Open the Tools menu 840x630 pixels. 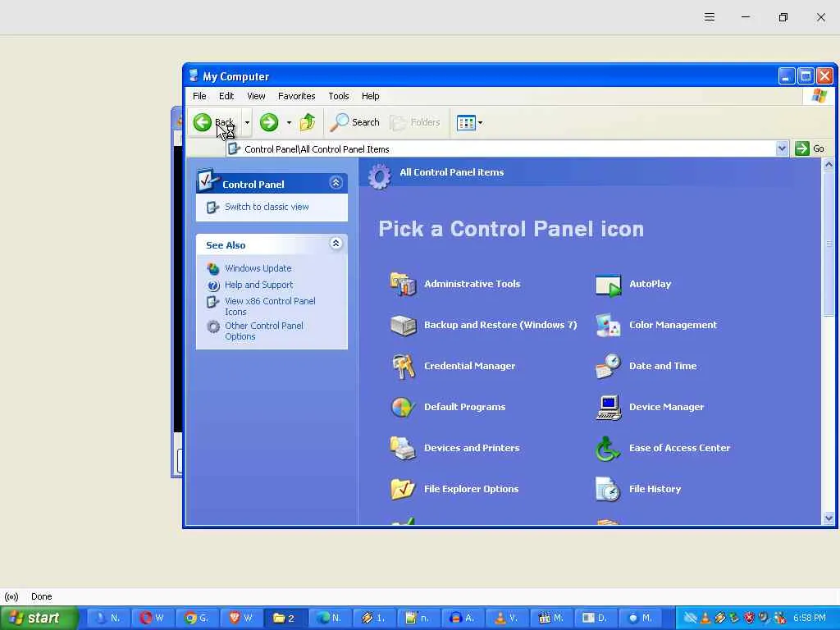(339, 96)
